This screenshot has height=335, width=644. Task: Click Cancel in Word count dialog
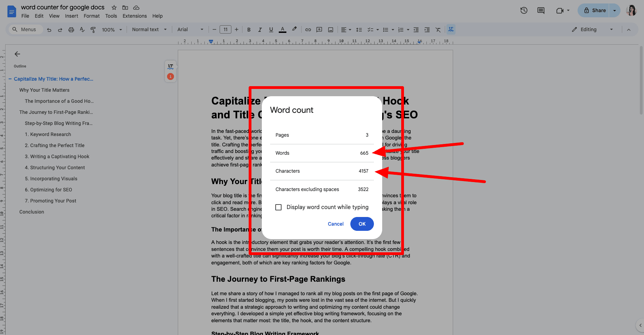click(335, 224)
